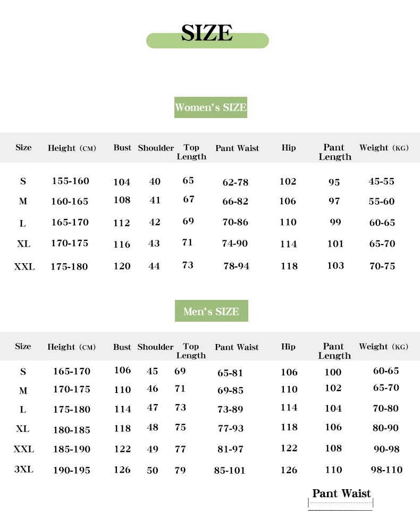Click the Shoulder header in Men's table
The image size is (420, 511).
click(155, 347)
